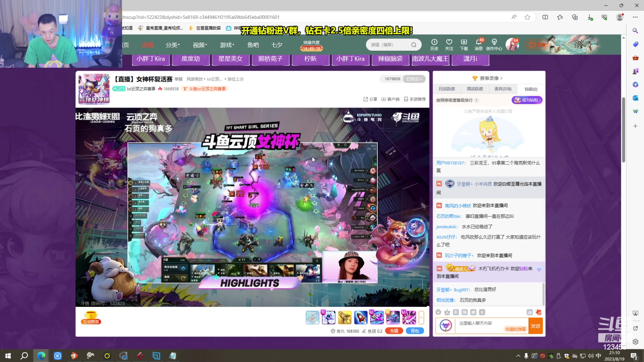The height and width of the screenshot is (362, 644).
Task: Toggle the 彩 colored danmu option
Action: (x=456, y=312)
